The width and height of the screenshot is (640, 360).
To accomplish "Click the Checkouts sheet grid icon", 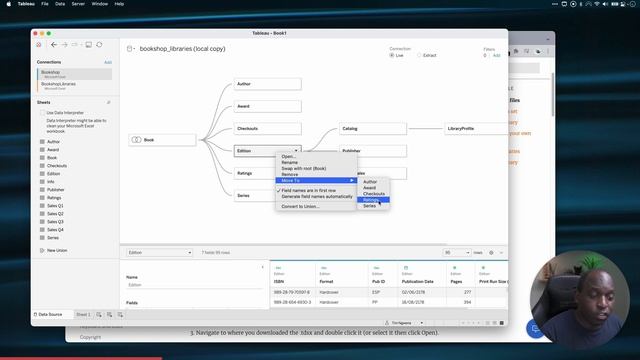I will click(x=42, y=166).
